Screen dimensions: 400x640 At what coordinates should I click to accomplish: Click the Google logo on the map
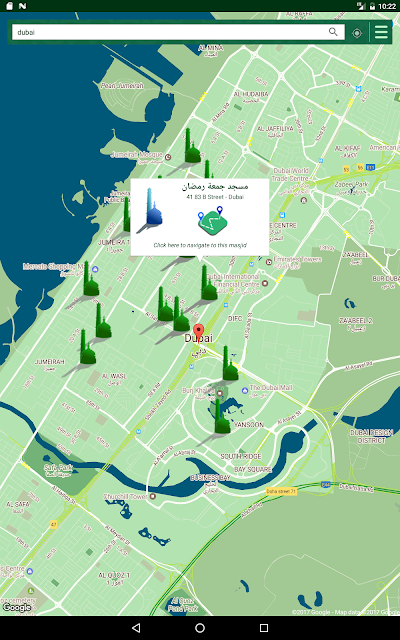pos(17,607)
